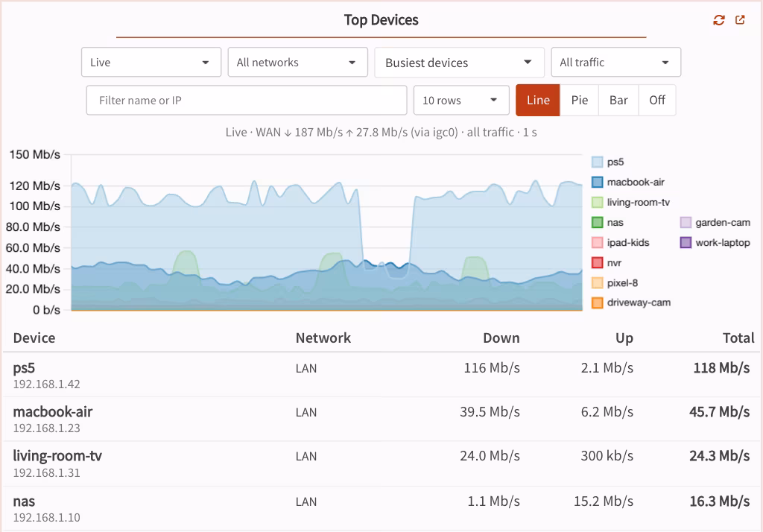Viewport: 763px width, 532px height.
Task: Click the 16.3 Mb/s total value
Action: (719, 501)
